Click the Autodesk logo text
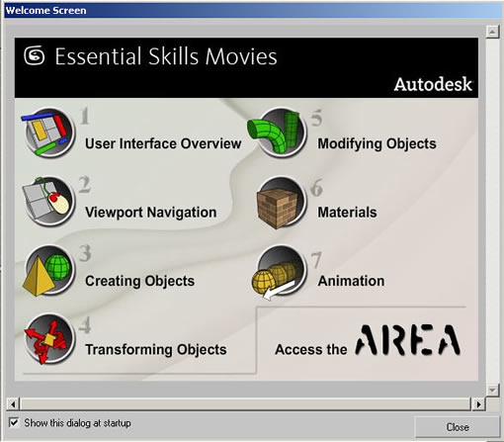Viewport: 504px width, 442px height. pos(433,84)
